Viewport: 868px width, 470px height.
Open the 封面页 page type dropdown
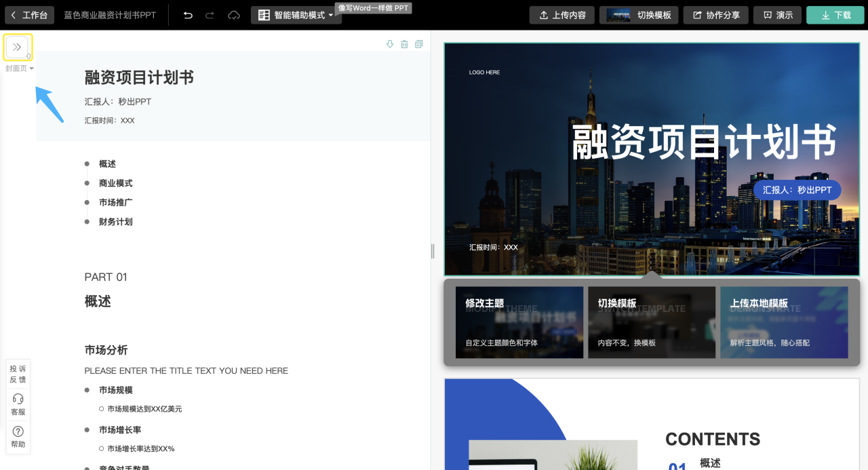[x=20, y=68]
